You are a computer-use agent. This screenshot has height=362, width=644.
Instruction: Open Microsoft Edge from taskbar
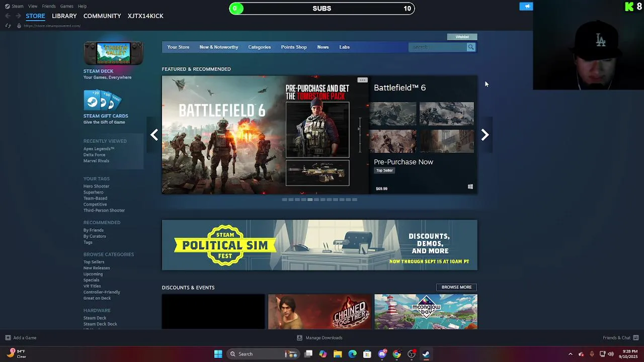point(352,354)
